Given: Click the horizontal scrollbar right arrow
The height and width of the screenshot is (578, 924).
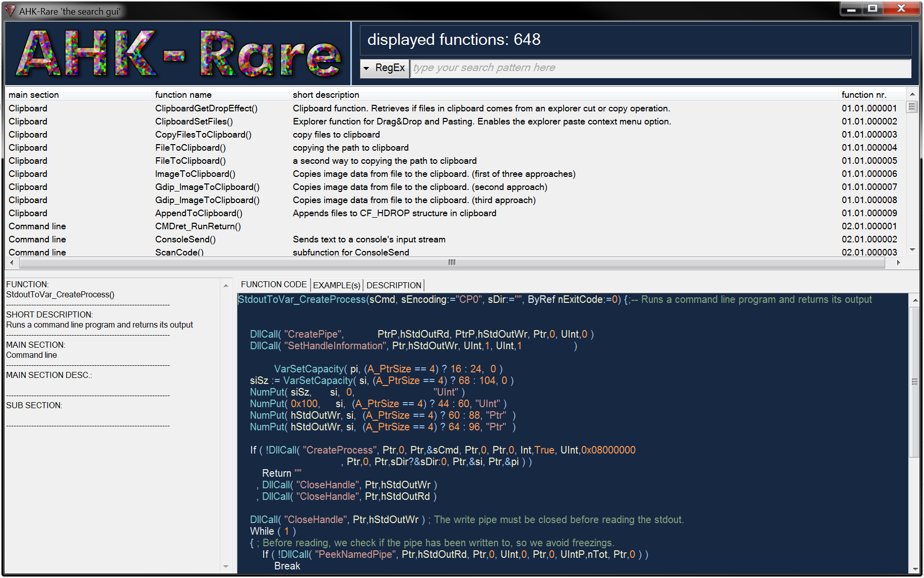Looking at the screenshot, I should coord(899,263).
